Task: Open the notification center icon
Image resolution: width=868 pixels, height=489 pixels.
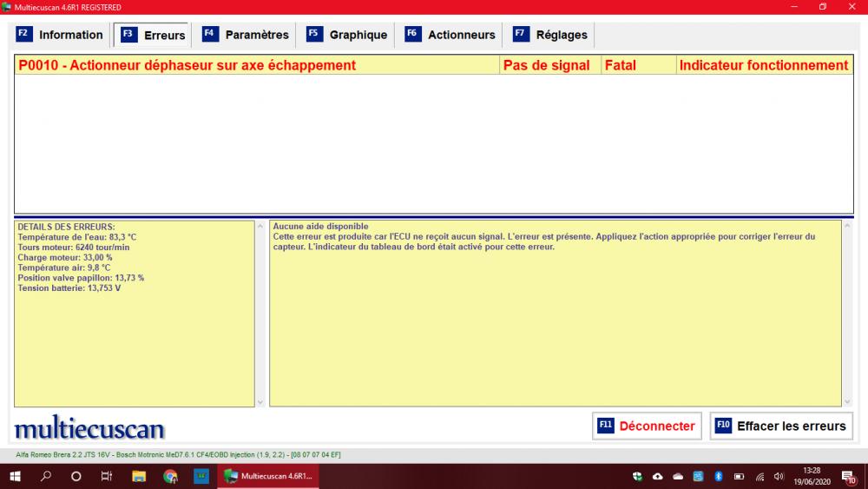Action: point(848,476)
